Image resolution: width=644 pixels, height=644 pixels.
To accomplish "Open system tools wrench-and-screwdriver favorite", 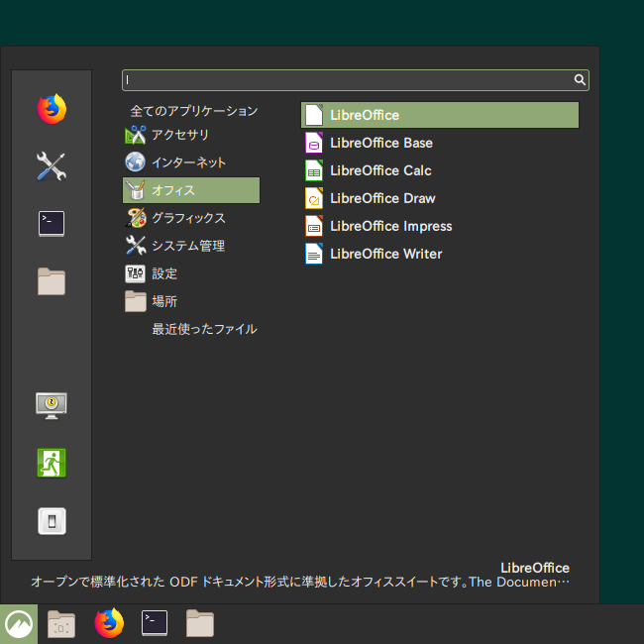I will [52, 166].
